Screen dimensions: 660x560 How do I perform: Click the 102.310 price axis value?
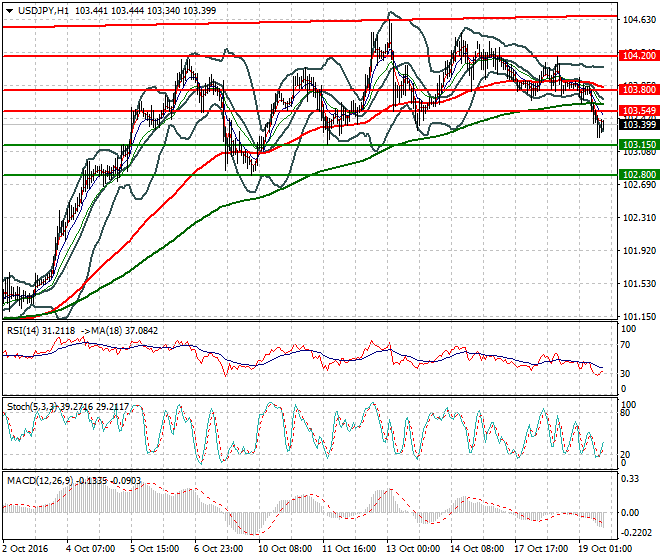[x=639, y=218]
